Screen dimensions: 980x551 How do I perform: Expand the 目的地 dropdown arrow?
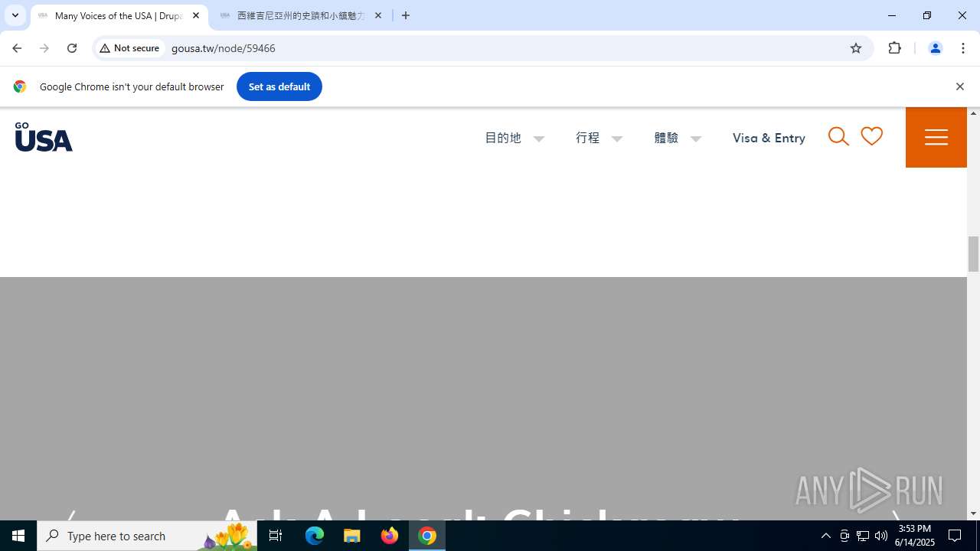[x=539, y=139]
